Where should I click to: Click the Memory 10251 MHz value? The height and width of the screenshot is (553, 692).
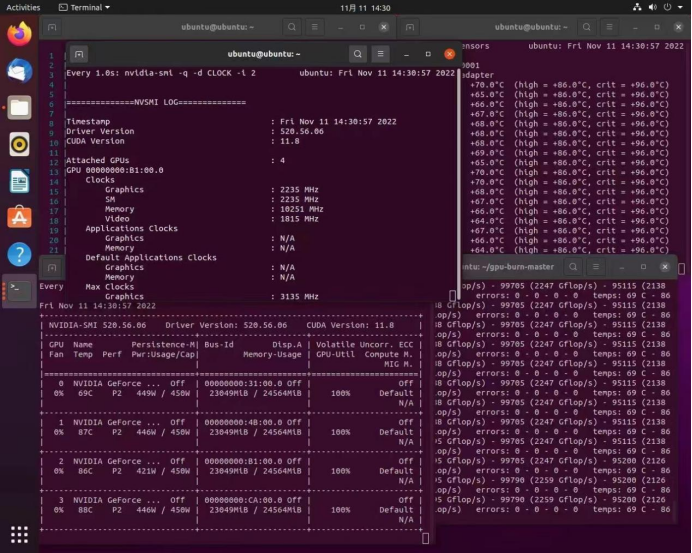click(301, 209)
